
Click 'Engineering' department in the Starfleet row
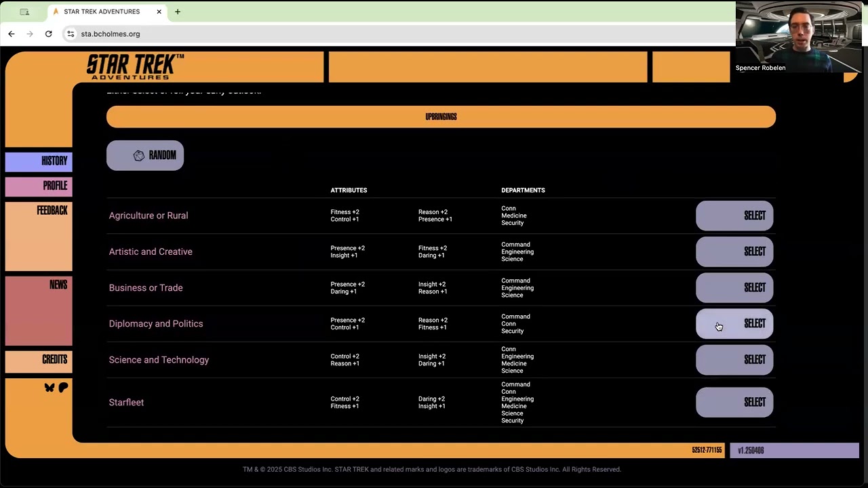(x=517, y=399)
